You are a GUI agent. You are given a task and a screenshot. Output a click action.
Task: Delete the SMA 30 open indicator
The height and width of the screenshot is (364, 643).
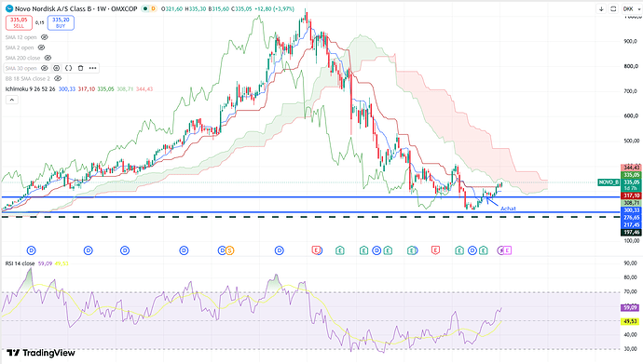(x=80, y=68)
